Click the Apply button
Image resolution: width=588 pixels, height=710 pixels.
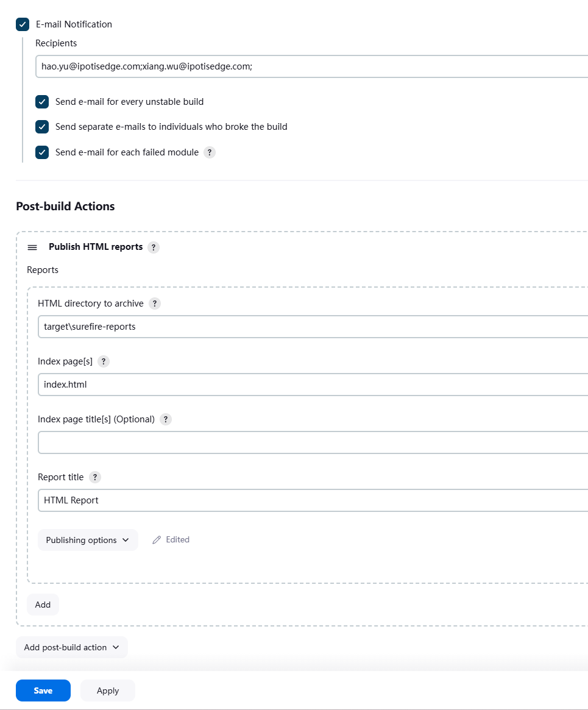(108, 690)
